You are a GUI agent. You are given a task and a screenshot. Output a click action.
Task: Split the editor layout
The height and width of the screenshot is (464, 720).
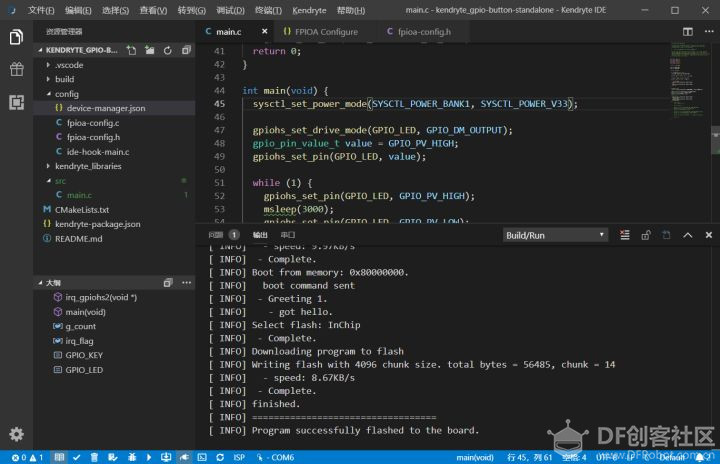tap(687, 32)
